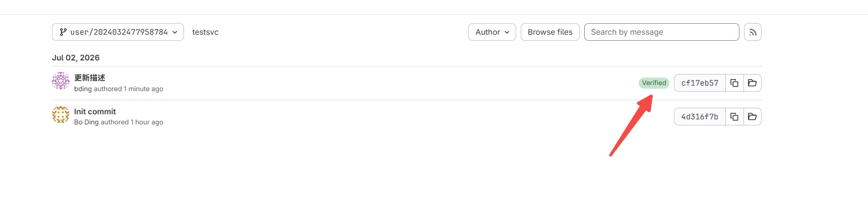
Task: Expand the Author filter dropdown
Action: click(x=492, y=32)
